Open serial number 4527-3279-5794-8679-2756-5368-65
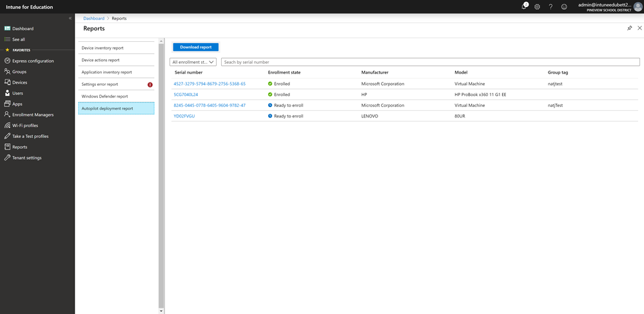The image size is (644, 314). [210, 84]
